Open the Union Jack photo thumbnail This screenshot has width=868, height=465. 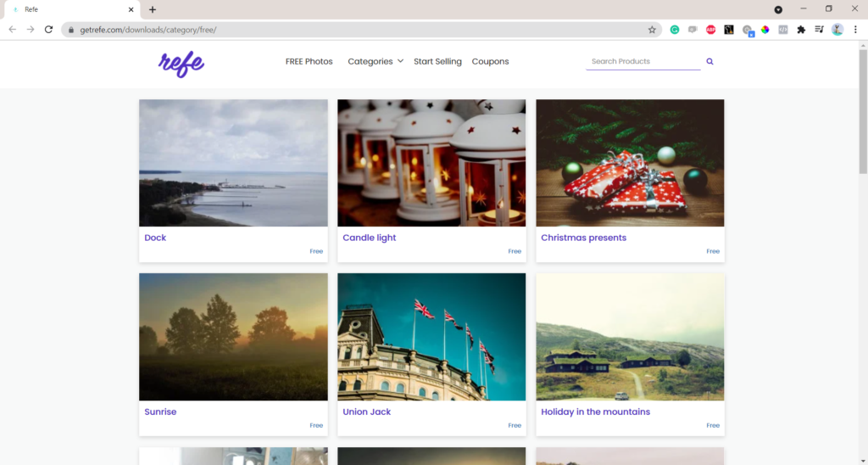(431, 337)
